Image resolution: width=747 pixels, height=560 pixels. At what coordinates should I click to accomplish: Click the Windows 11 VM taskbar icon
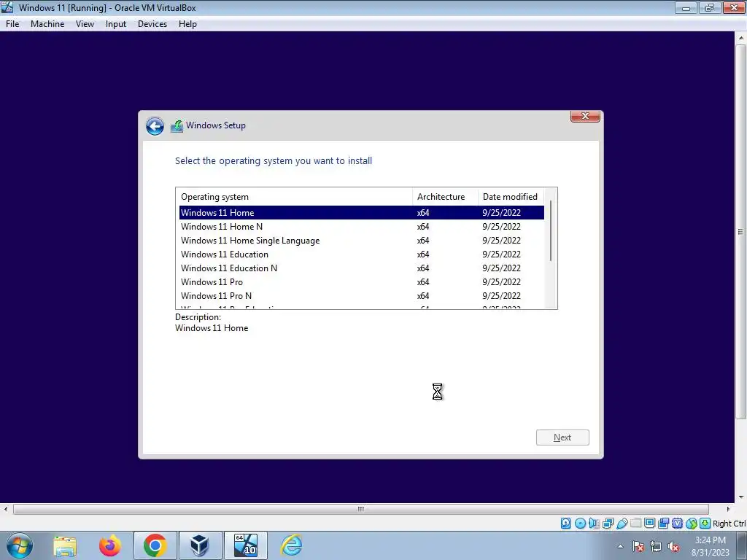245,545
